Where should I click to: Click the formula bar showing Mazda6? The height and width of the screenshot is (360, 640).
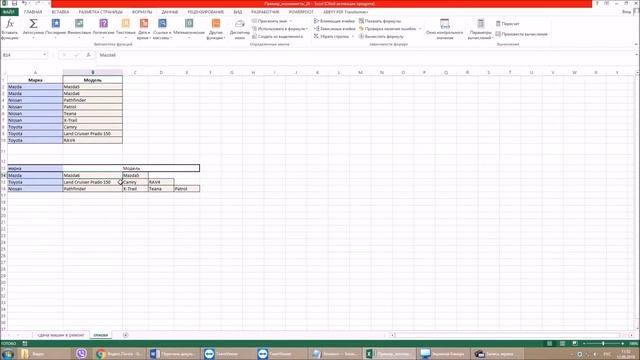click(x=365, y=55)
